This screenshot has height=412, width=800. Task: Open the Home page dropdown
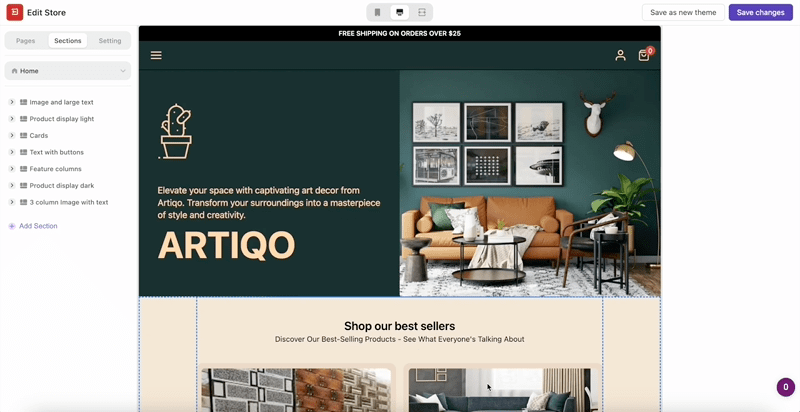(x=68, y=71)
